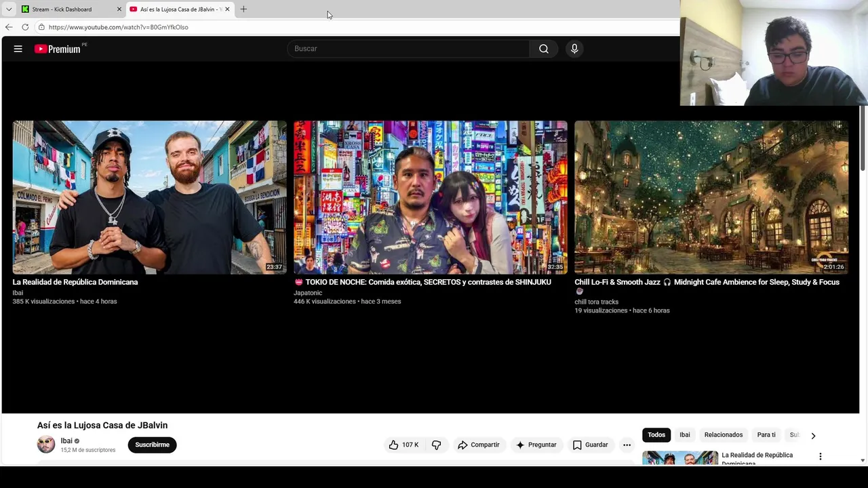
Task: Click the browser back arrow
Action: coord(9,27)
